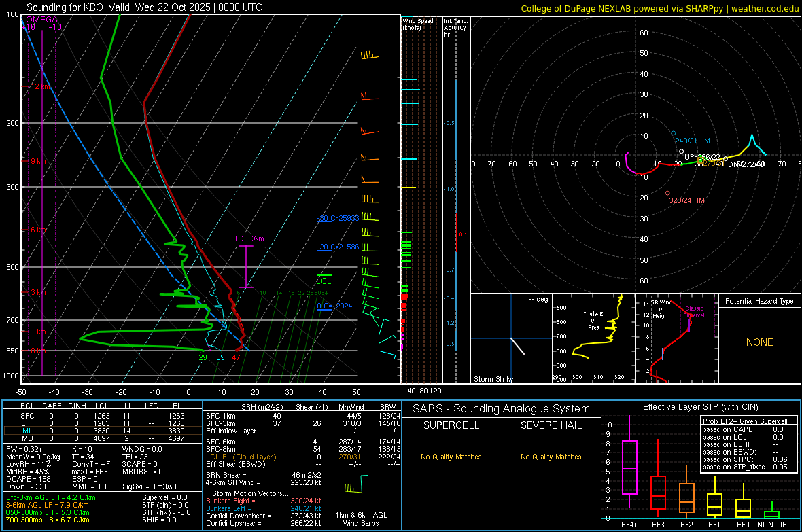
Task: Click the surface wet-bulb value 39
Action: pos(220,357)
